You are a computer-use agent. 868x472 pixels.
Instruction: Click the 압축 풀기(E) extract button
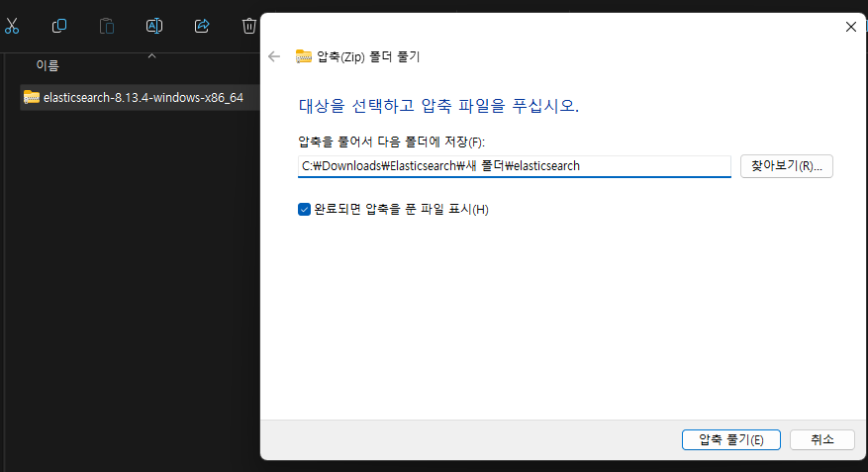pyautogui.click(x=731, y=440)
